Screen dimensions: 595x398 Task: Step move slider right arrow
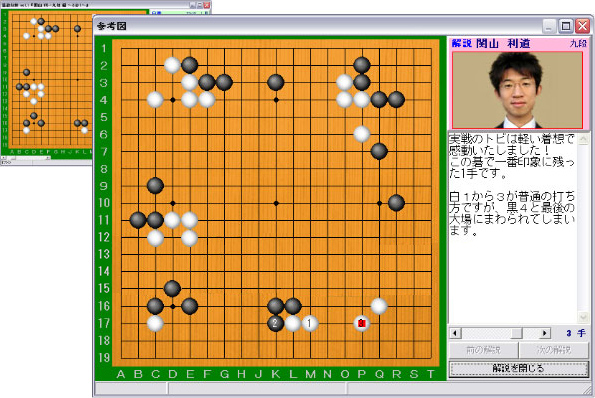pyautogui.click(x=545, y=333)
